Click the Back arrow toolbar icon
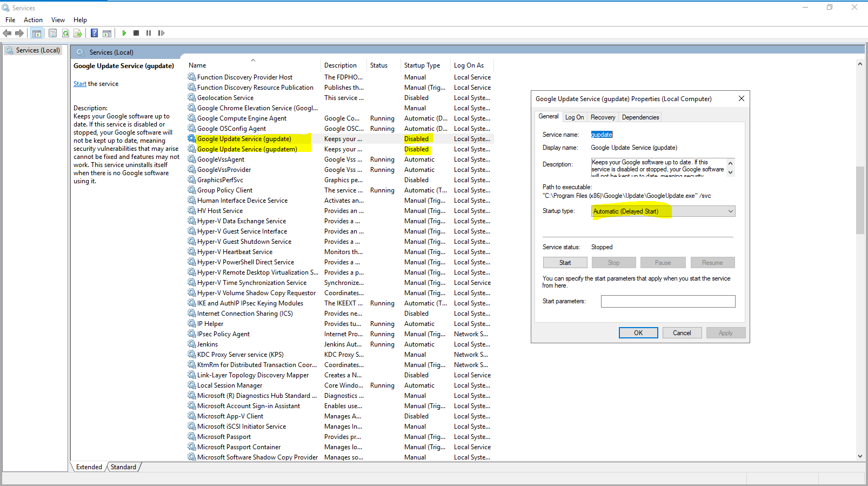The height and width of the screenshot is (486, 868). (x=7, y=33)
